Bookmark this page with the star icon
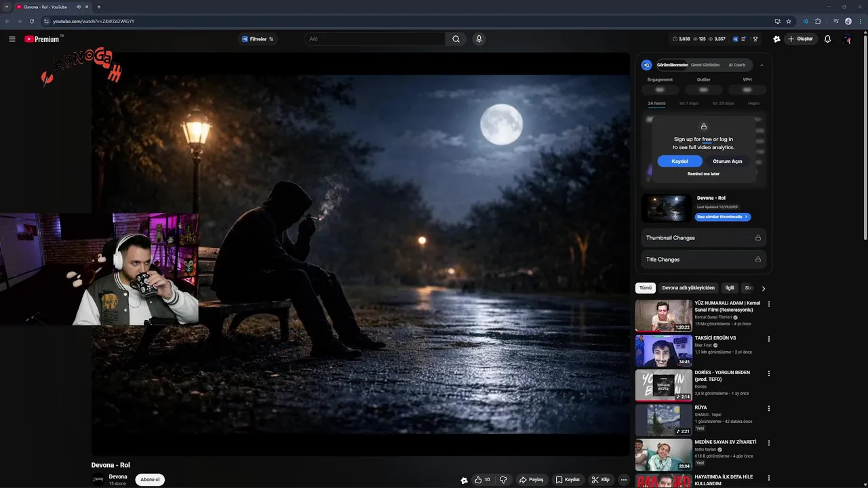 789,21
